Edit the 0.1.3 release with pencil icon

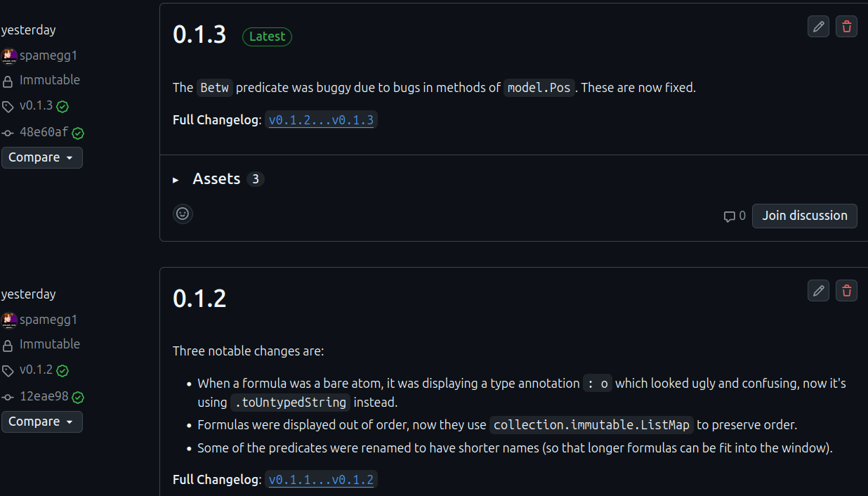click(x=818, y=27)
